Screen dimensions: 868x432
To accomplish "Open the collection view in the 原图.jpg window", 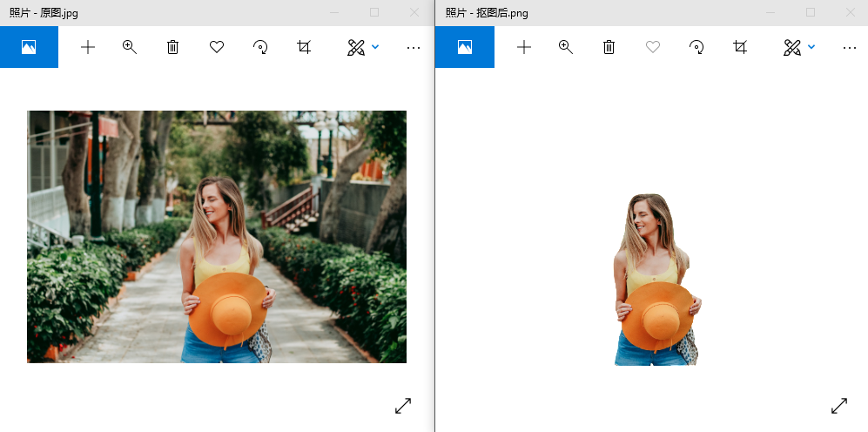I will [x=29, y=47].
